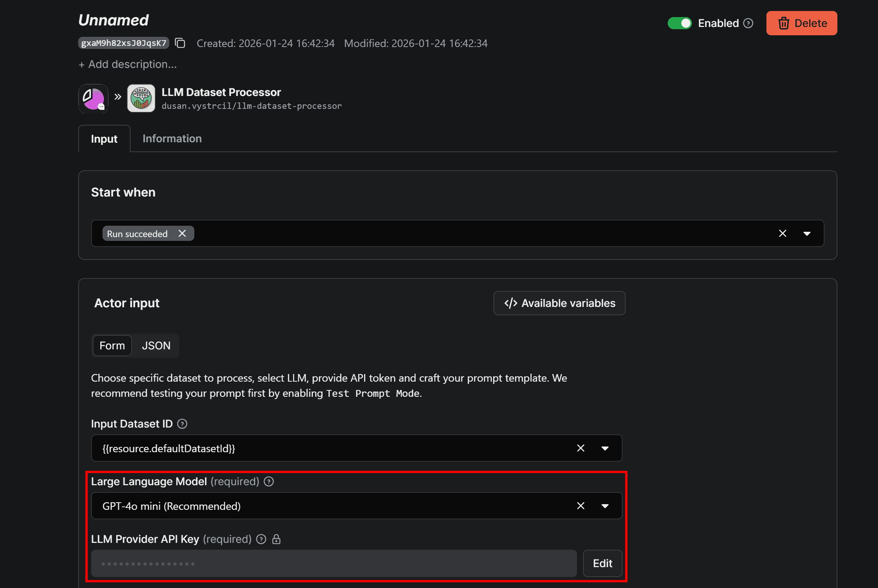The width and height of the screenshot is (878, 588).
Task: Clear all Start when events
Action: [783, 234]
